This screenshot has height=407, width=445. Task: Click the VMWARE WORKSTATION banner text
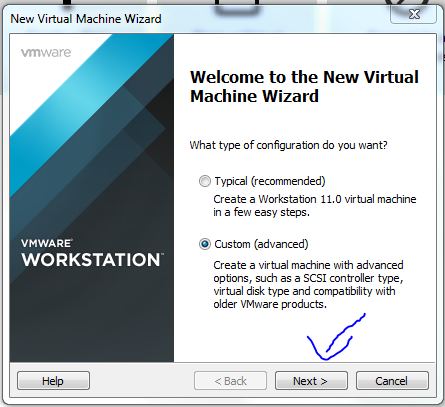click(x=92, y=253)
